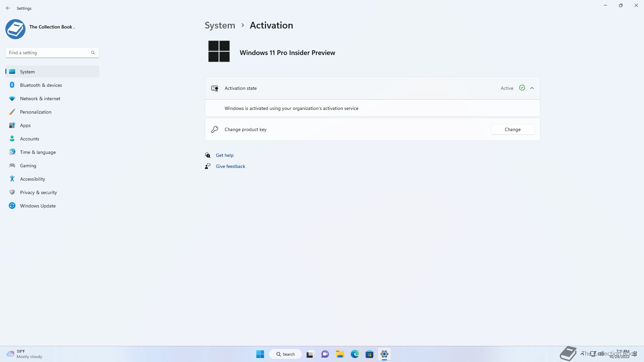Open Accounts settings

(x=52, y=139)
